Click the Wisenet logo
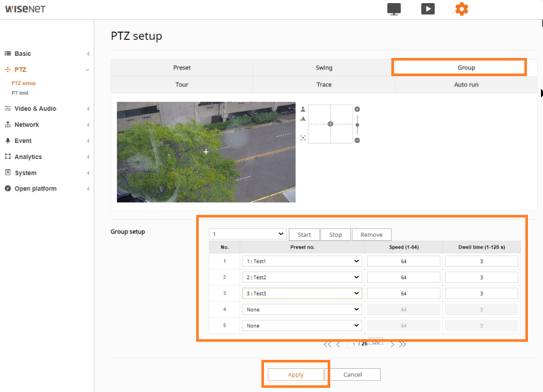This screenshot has width=543, height=392. 25,9
